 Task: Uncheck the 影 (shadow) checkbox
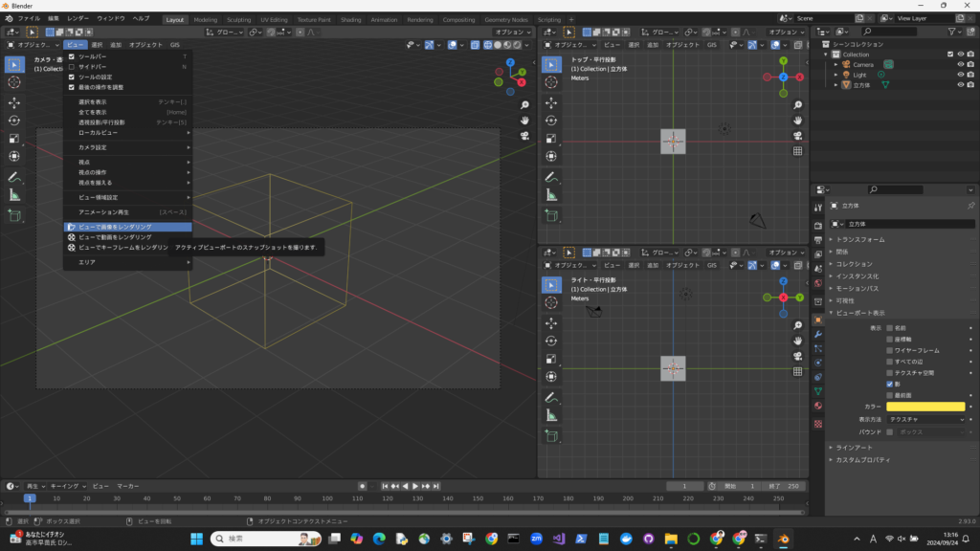[x=890, y=384]
